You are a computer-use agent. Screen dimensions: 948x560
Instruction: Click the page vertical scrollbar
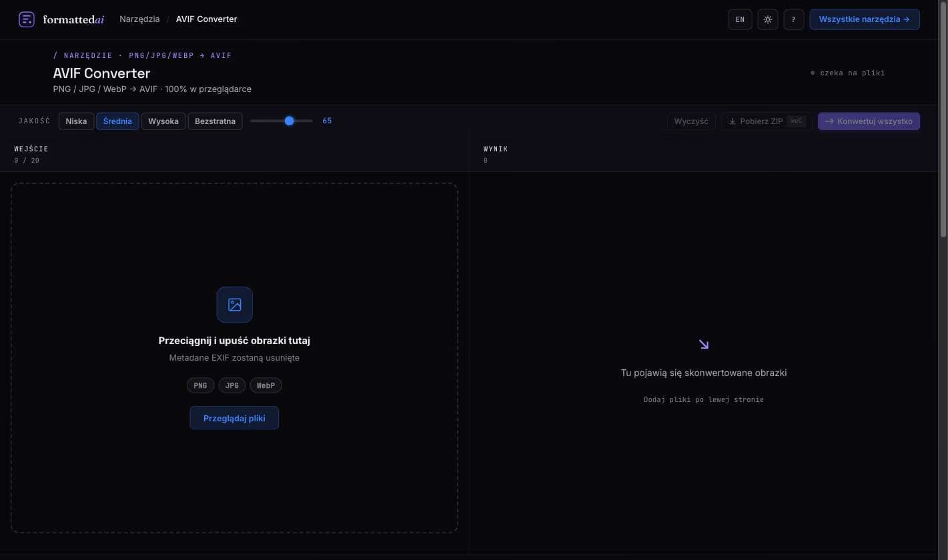click(943, 119)
